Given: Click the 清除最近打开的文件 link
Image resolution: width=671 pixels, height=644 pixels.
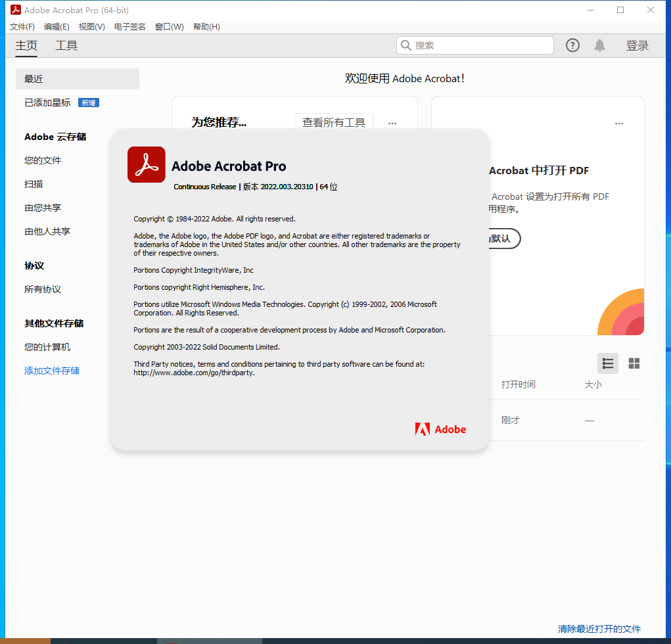Looking at the screenshot, I should (x=599, y=628).
